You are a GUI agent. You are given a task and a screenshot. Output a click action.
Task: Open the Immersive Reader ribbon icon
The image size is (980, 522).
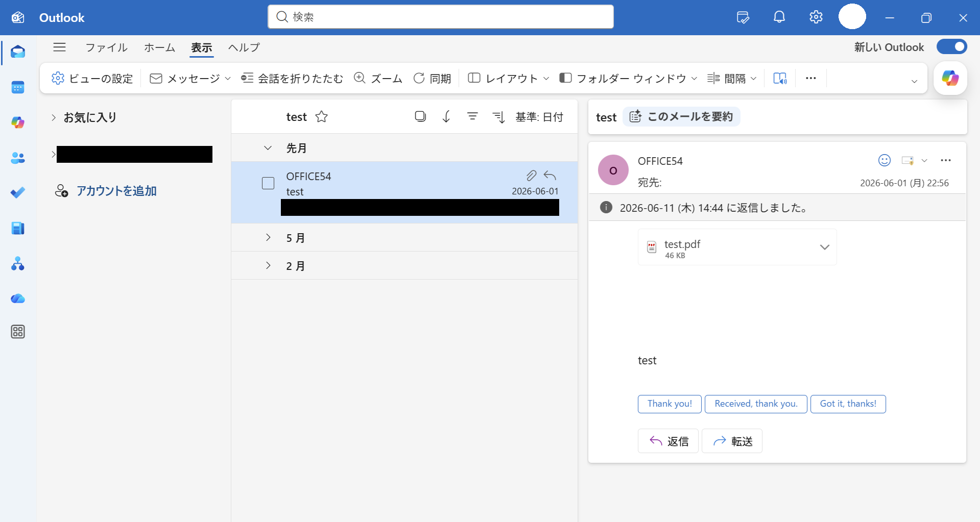[x=780, y=78]
